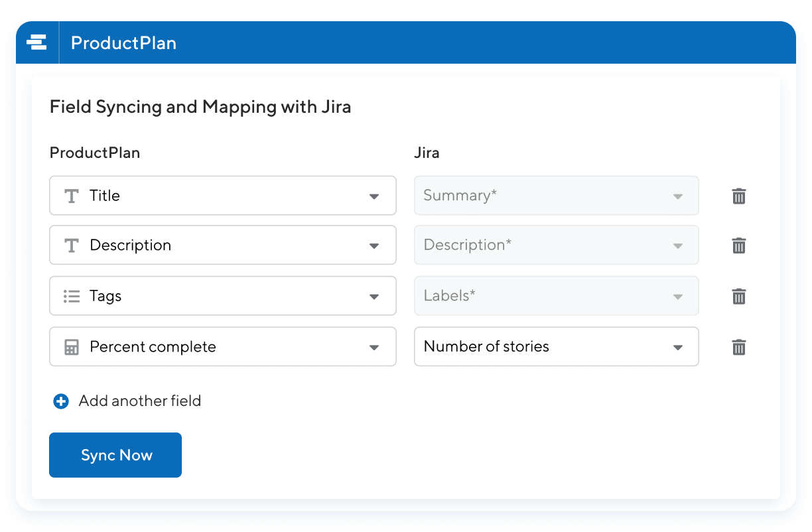Open the Labels* Jira dropdown
Viewport: 812px width, 532px height.
(556, 296)
